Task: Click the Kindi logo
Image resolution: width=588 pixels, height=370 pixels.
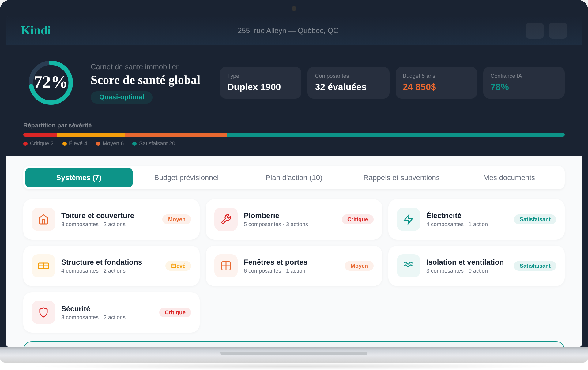Action: 36,30
